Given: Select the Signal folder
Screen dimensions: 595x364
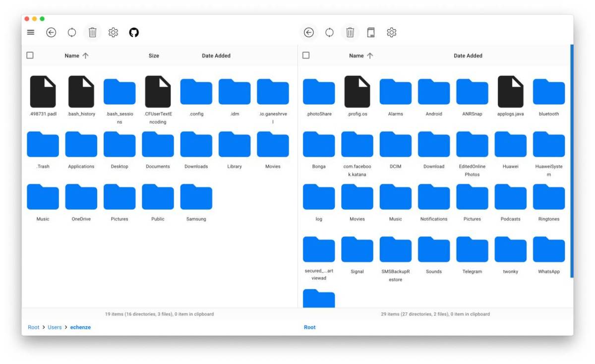Looking at the screenshot, I should pos(357,254).
